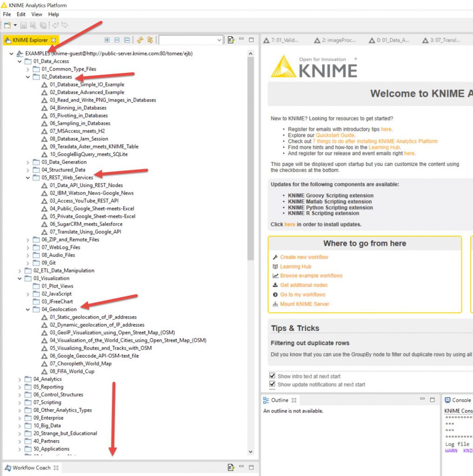Click the Expand All icon in KNIME Explorer
Image resolution: width=473 pixels, height=476 pixels.
pyautogui.click(x=107, y=40)
